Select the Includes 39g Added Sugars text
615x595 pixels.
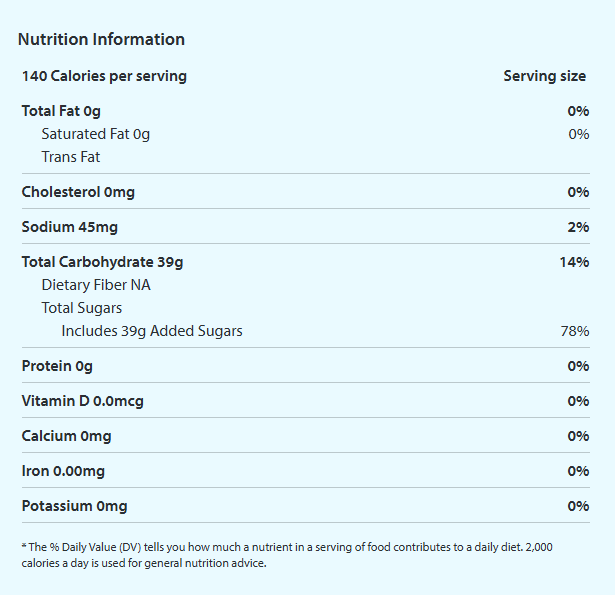coord(152,331)
